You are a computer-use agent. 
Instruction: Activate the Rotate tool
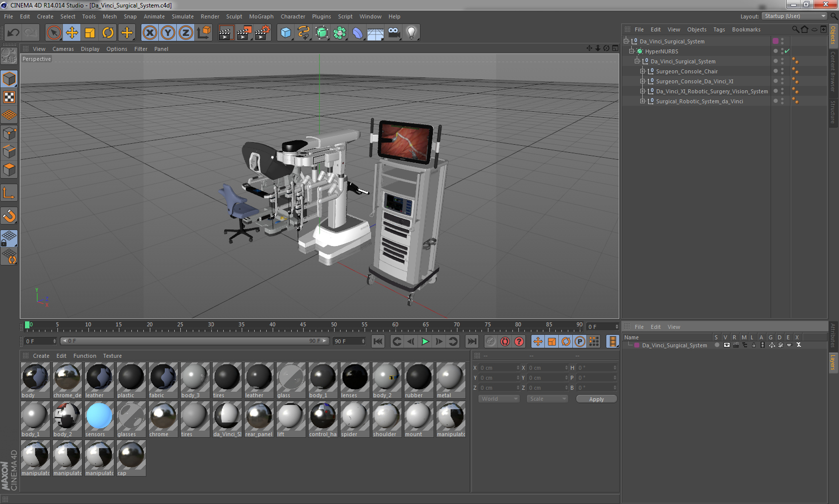(108, 33)
